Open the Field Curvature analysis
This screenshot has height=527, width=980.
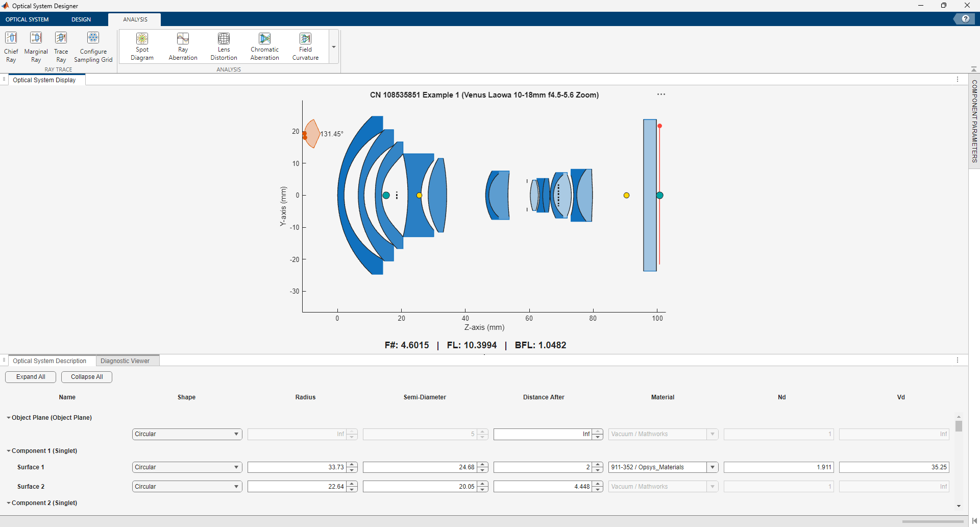pos(305,46)
